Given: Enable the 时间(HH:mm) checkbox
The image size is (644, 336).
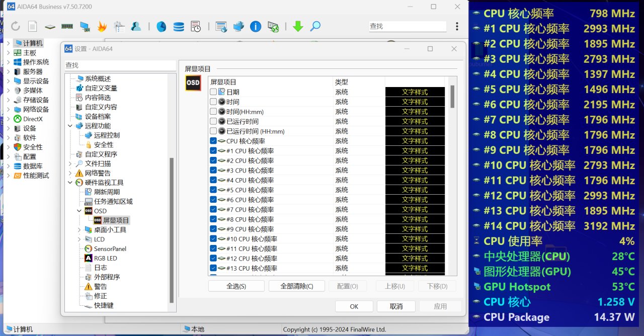Looking at the screenshot, I should point(213,112).
